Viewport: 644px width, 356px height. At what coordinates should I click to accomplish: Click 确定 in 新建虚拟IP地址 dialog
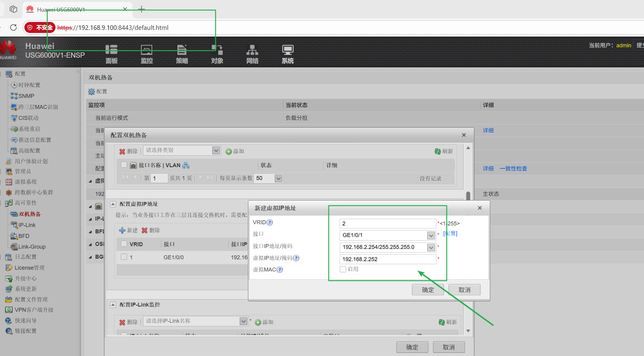(x=428, y=290)
